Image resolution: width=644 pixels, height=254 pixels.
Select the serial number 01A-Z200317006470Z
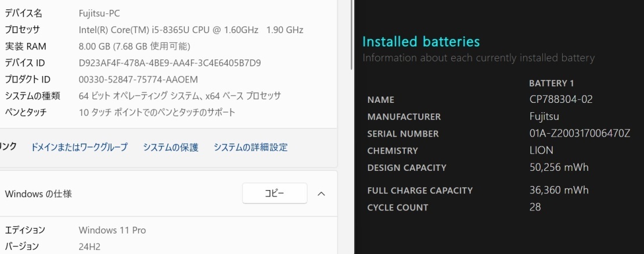tap(580, 134)
